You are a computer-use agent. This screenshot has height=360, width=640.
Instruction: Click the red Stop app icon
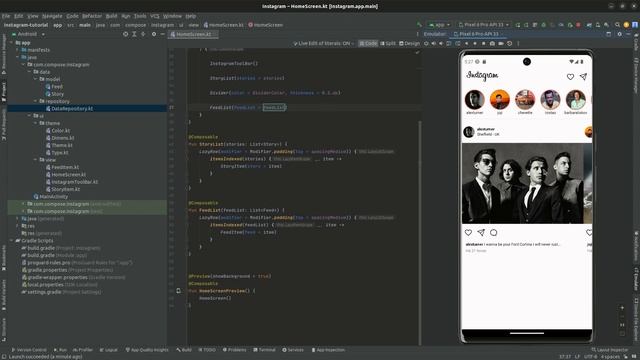[578, 25]
